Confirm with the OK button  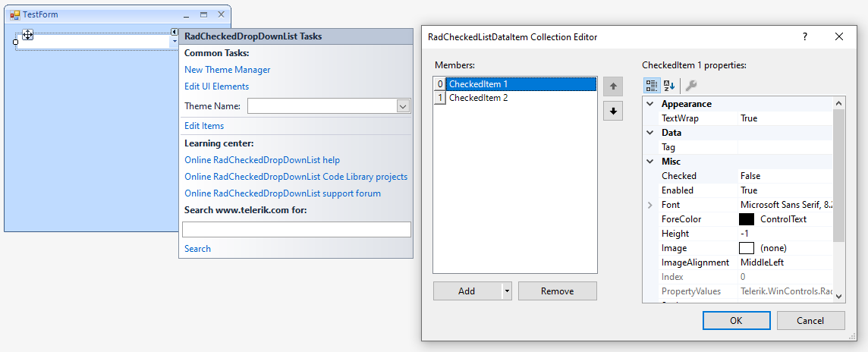736,320
